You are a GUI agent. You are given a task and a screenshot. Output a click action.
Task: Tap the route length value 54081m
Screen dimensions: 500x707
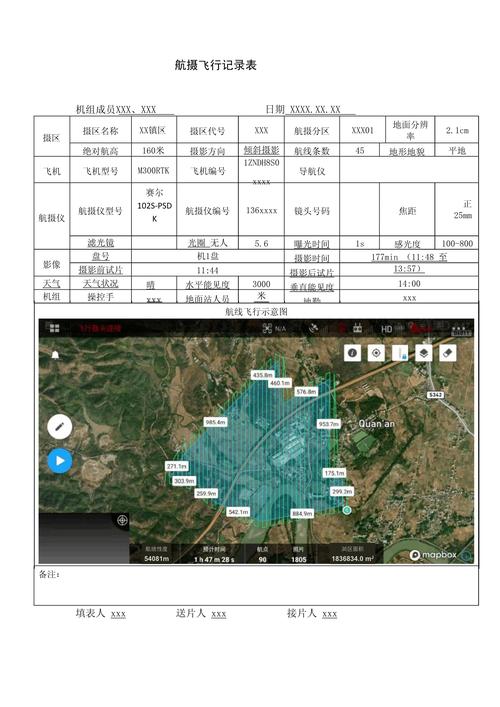coord(156,559)
